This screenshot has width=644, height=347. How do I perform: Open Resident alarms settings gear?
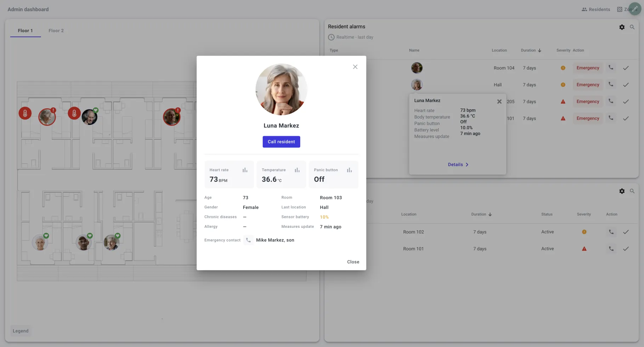tap(622, 27)
